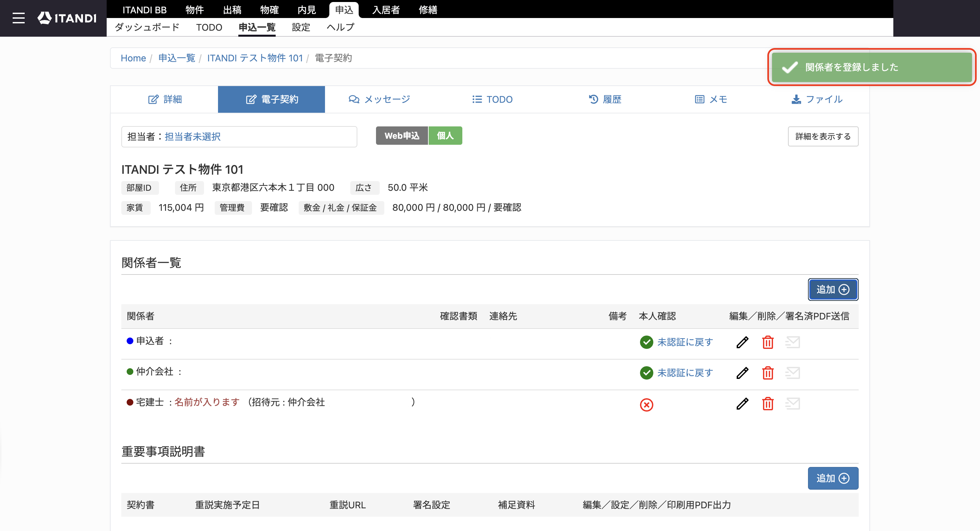980x531 pixels.
Task: Revert 仲介会社 via 未認証に戻す link
Action: pos(685,373)
